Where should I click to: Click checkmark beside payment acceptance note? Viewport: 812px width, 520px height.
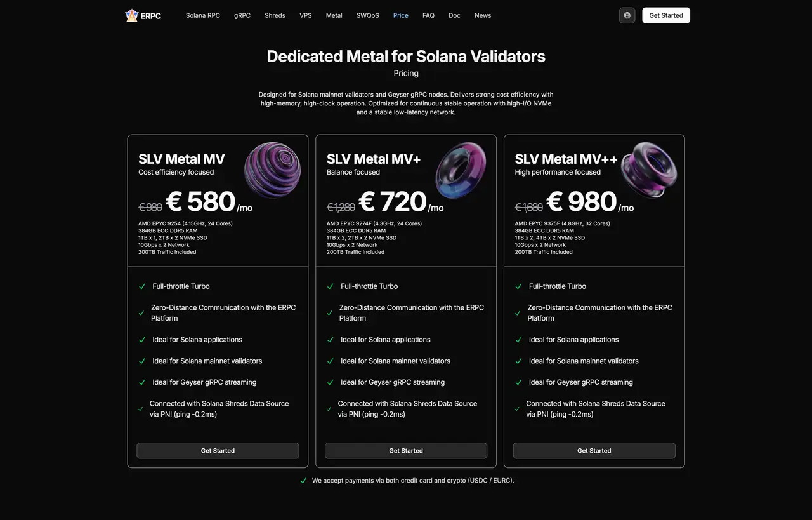point(303,481)
